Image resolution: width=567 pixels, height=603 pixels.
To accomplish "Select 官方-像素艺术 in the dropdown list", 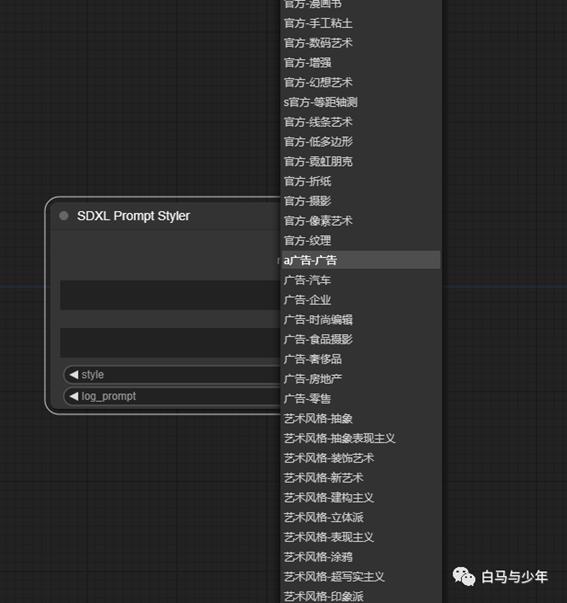I will coord(361,221).
